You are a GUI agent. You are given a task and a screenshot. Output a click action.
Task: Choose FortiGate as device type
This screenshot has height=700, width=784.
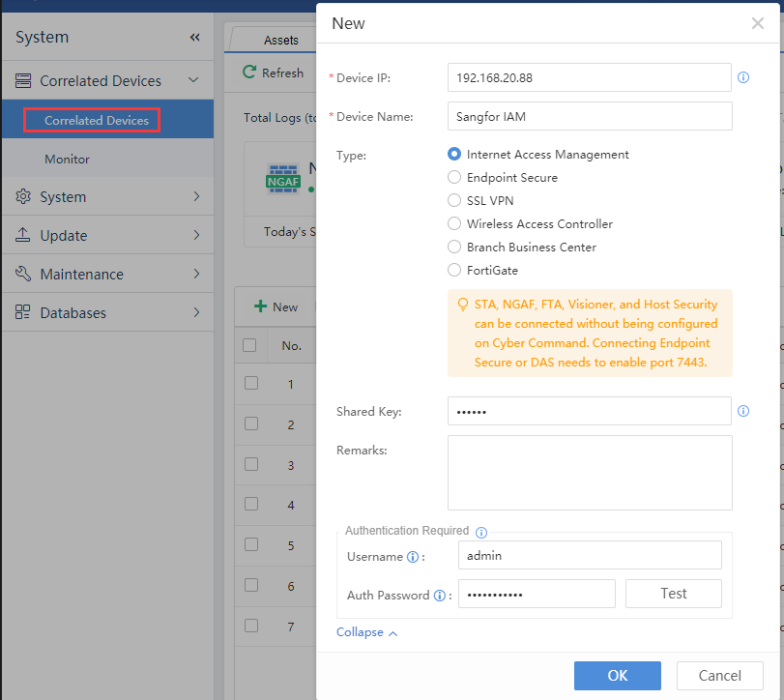[454, 271]
